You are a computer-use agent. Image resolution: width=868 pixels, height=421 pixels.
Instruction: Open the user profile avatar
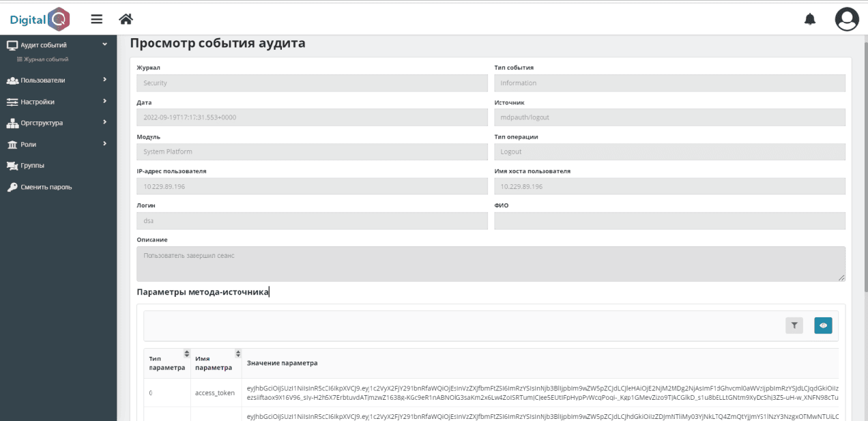pos(847,19)
